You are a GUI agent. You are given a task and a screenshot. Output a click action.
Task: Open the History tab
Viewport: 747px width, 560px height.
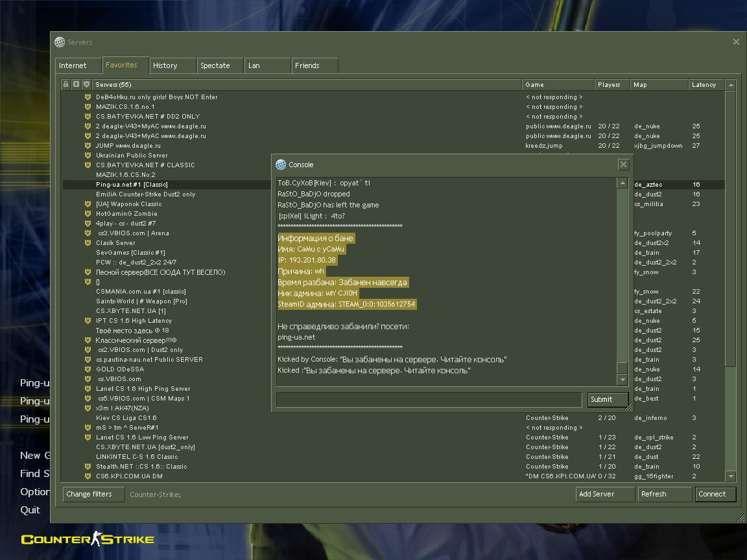(x=172, y=65)
